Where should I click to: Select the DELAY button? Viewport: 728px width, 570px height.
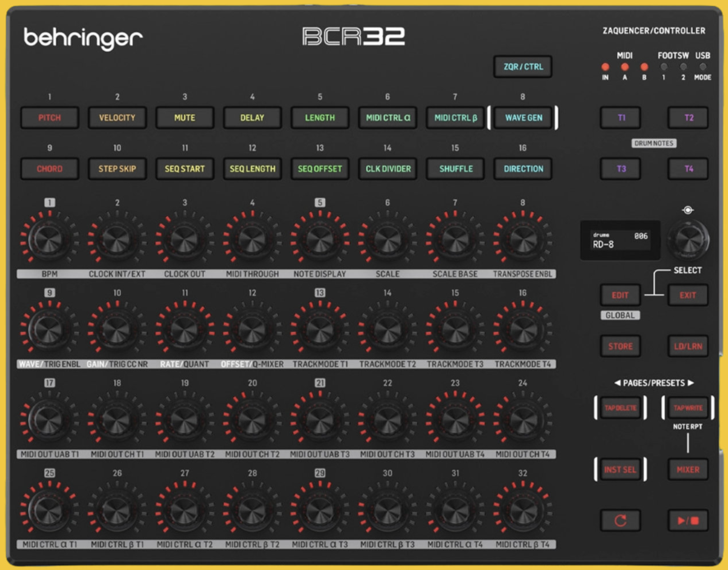pos(252,118)
